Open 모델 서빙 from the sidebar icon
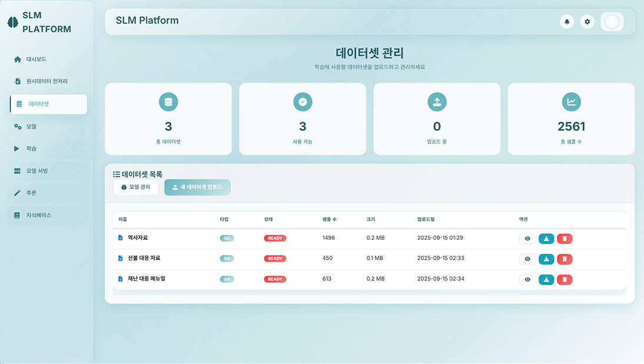This screenshot has width=644, height=364. 18,171
